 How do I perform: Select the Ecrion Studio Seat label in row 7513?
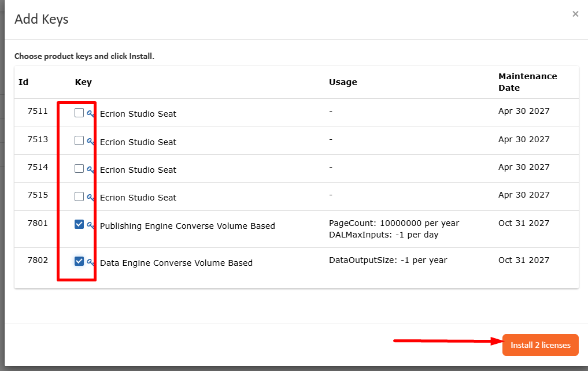click(x=138, y=142)
